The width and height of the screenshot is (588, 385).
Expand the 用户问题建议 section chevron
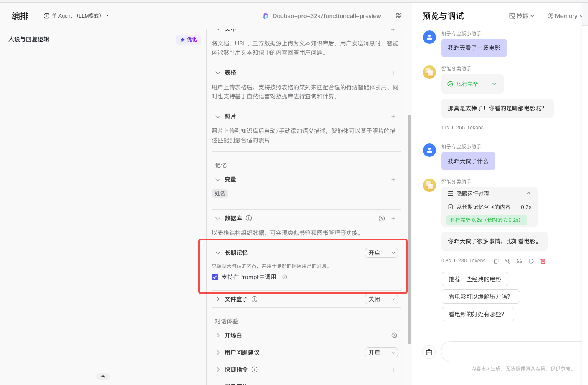(218, 352)
